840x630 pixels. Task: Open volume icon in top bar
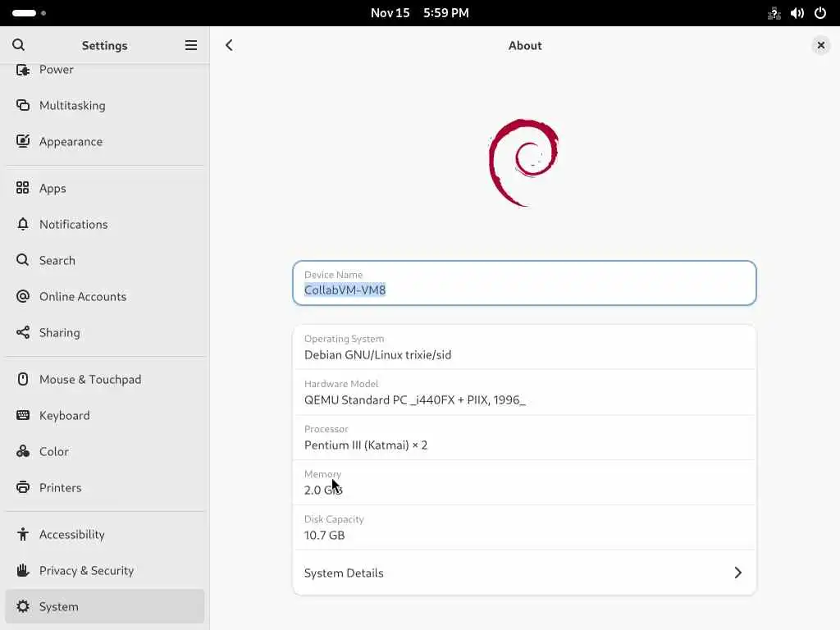pos(797,13)
